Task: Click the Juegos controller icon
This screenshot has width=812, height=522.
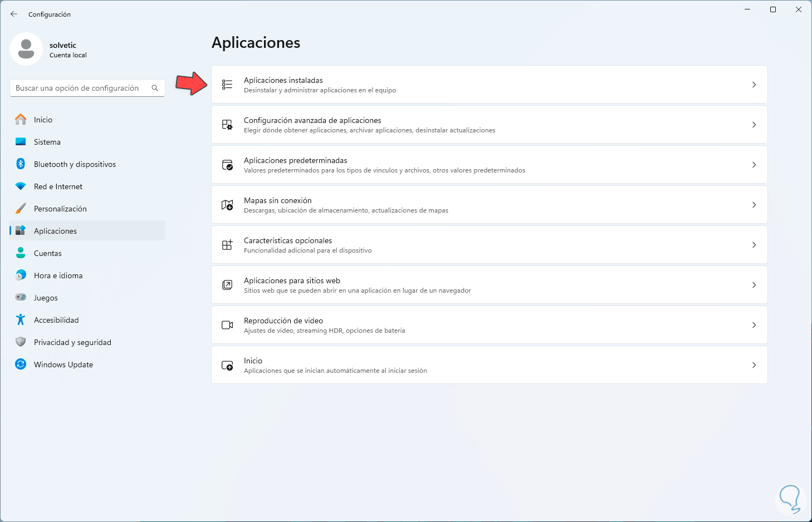Action: tap(21, 298)
